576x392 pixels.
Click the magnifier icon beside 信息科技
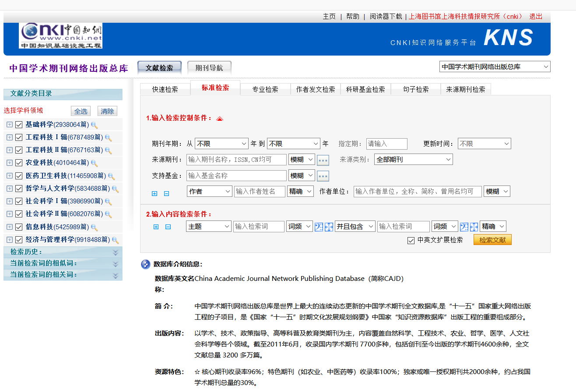(x=94, y=227)
